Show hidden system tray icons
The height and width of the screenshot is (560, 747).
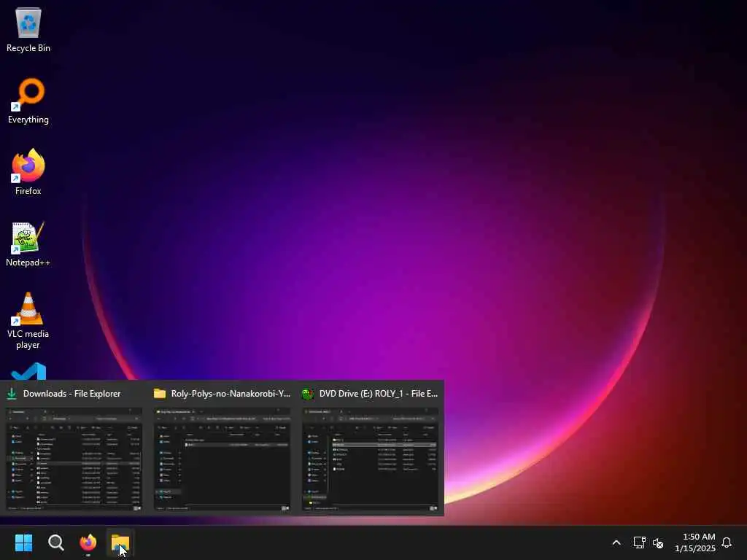(616, 542)
